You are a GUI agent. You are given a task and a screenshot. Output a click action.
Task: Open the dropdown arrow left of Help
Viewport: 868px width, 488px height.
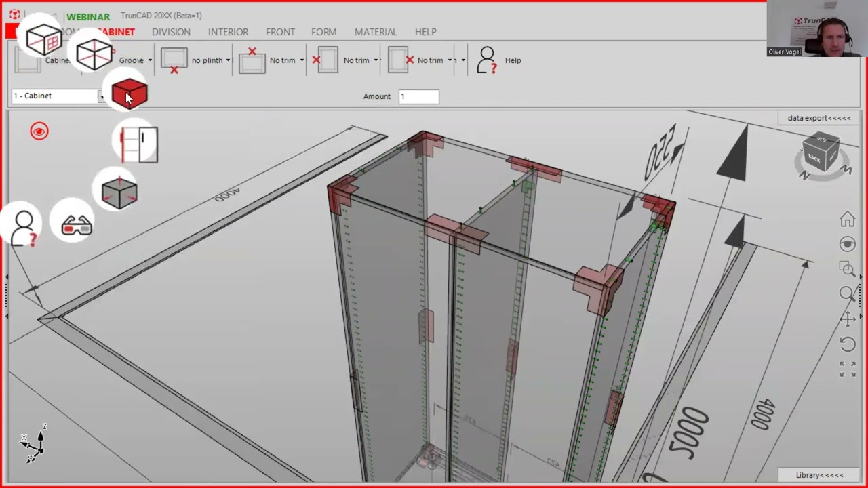pos(463,60)
